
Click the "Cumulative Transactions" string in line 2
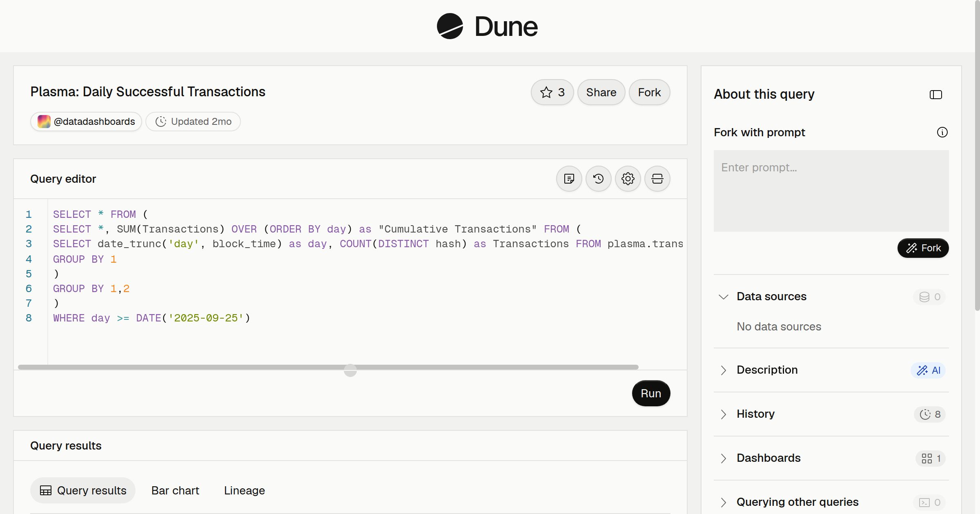(457, 229)
